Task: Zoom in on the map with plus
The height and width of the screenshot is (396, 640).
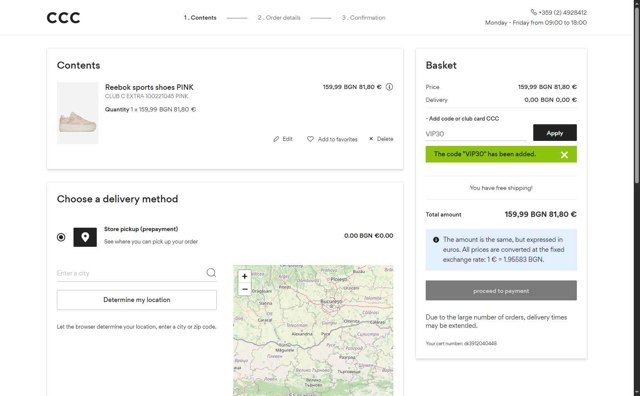Action: tap(244, 276)
